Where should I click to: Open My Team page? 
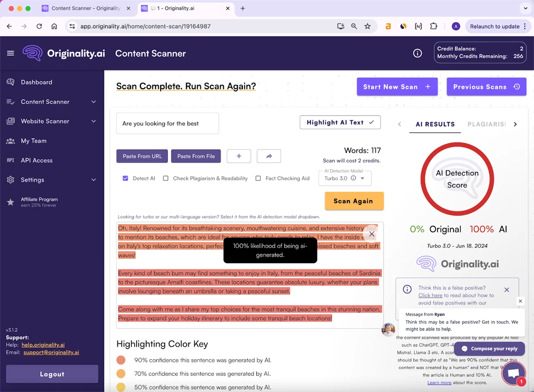(x=34, y=141)
